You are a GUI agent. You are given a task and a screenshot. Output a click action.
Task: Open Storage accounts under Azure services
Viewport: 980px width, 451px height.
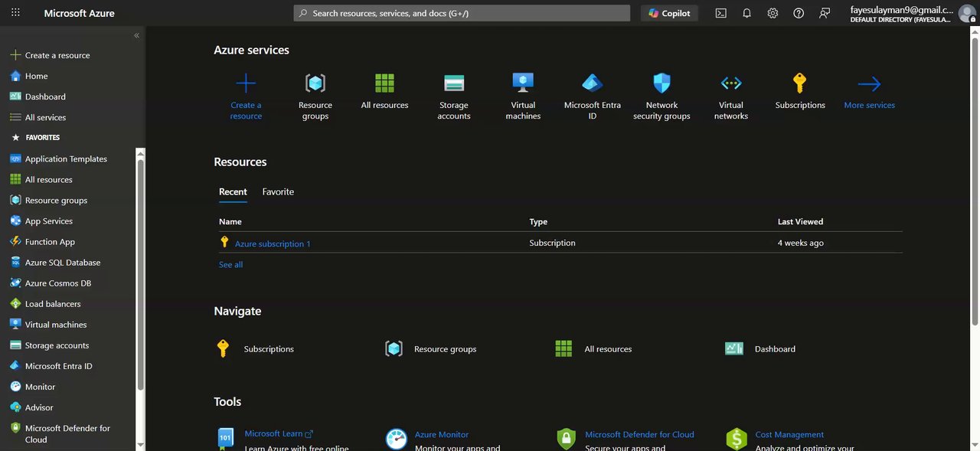[x=454, y=96]
